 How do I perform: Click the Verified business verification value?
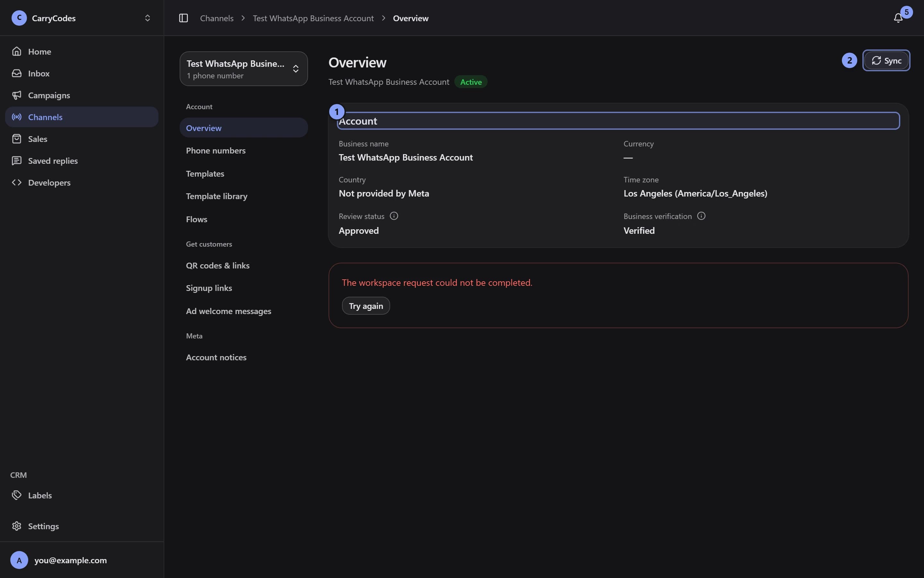(639, 231)
